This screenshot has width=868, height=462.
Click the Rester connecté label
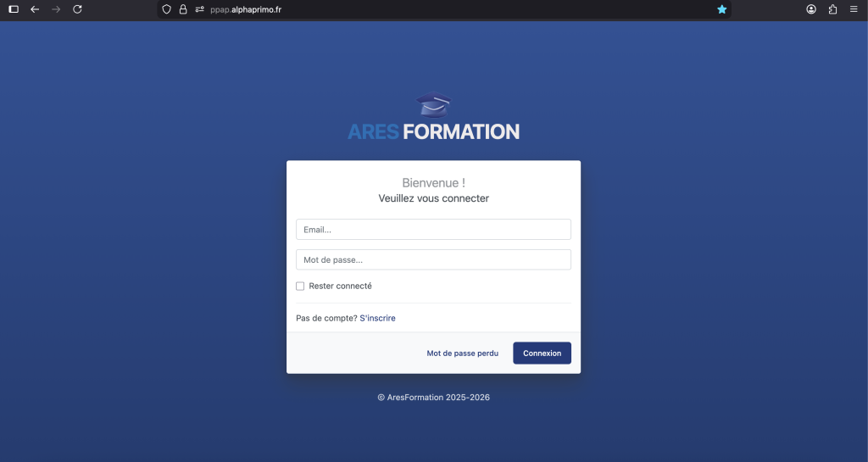pyautogui.click(x=340, y=287)
